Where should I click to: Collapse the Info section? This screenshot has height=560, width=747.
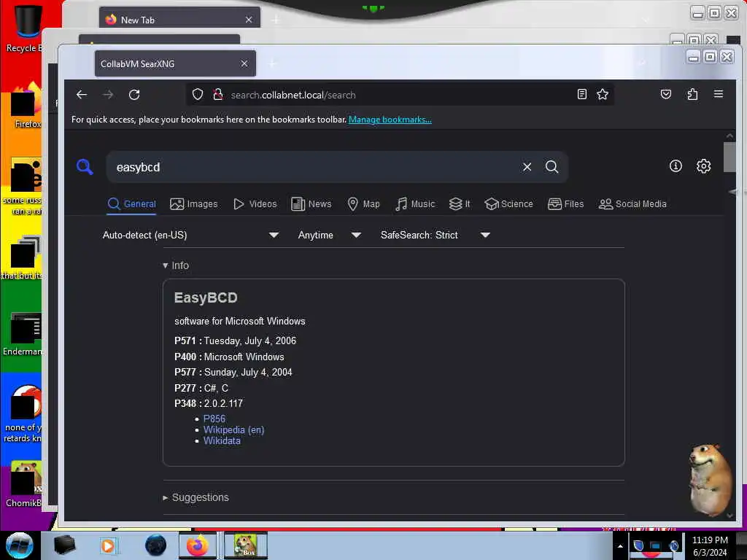pos(176,265)
